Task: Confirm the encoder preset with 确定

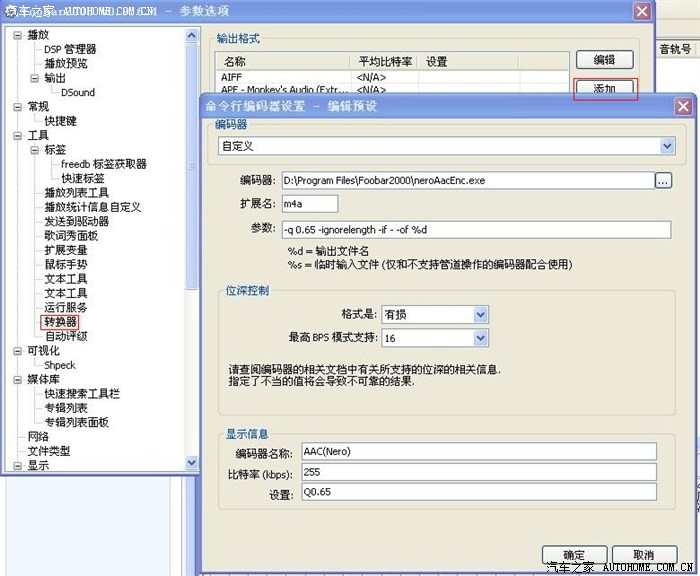Action: [x=574, y=555]
